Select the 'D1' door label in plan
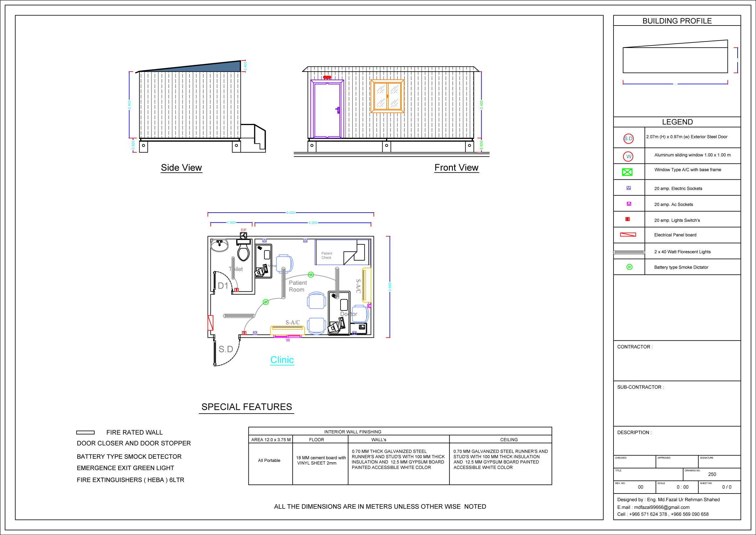Viewport: 756px width, 535px height. [223, 285]
